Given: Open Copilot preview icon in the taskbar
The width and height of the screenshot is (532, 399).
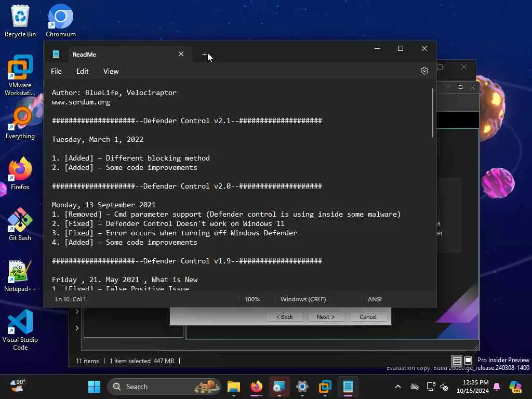Looking at the screenshot, I should point(515,387).
